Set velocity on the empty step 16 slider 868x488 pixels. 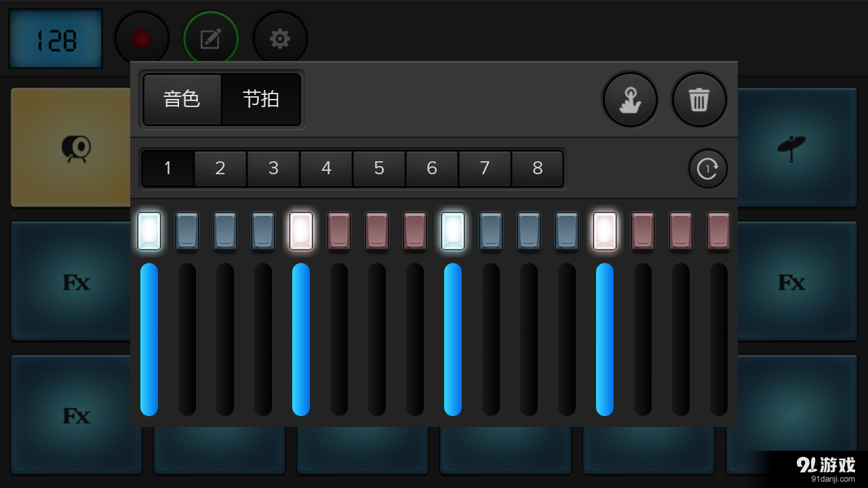[x=719, y=340]
